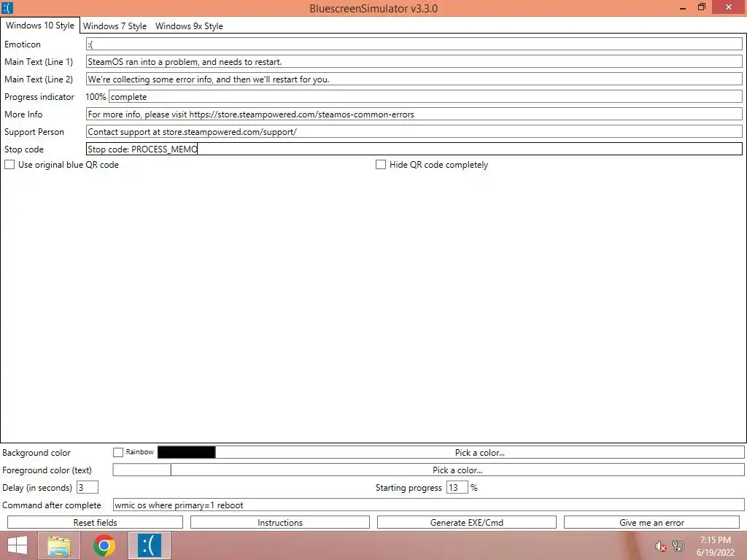This screenshot has height=560, width=747.
Task: Open the Instructions button
Action: 280,522
